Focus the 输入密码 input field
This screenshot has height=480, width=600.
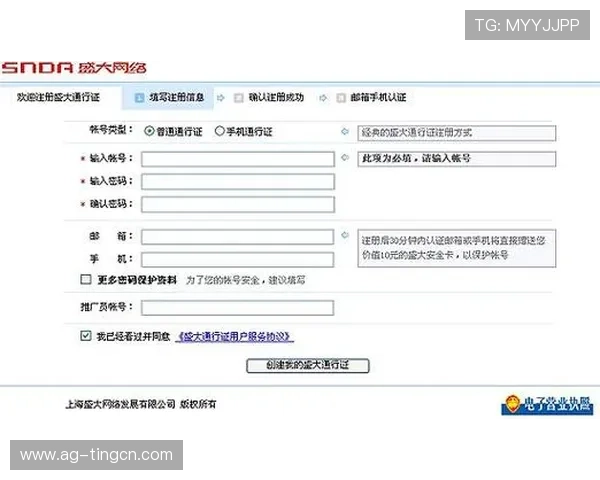click(238, 182)
